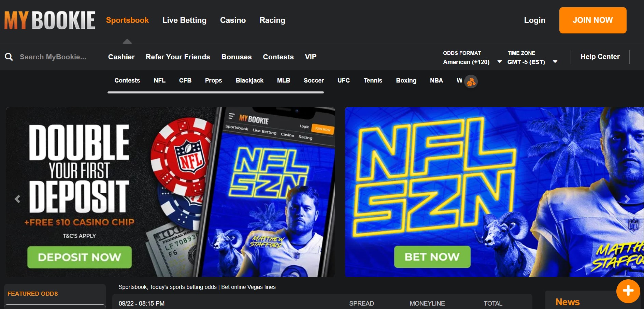Open the orange plus floating button
The height and width of the screenshot is (309, 644).
coord(628,291)
